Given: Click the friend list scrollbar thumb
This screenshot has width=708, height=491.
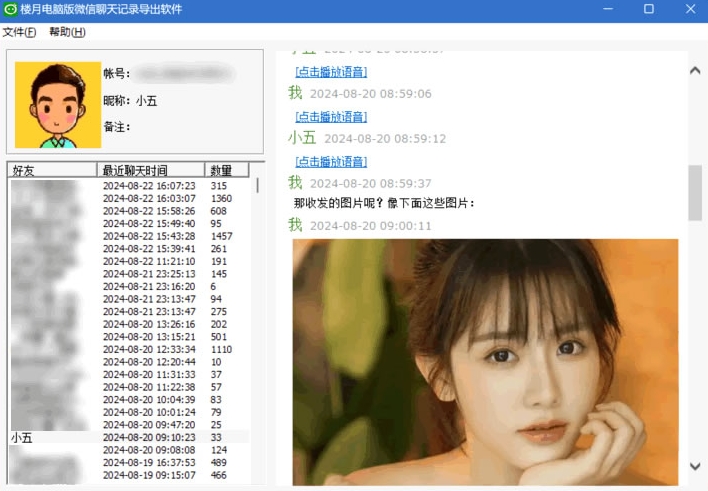Looking at the screenshot, I should coord(257,186).
